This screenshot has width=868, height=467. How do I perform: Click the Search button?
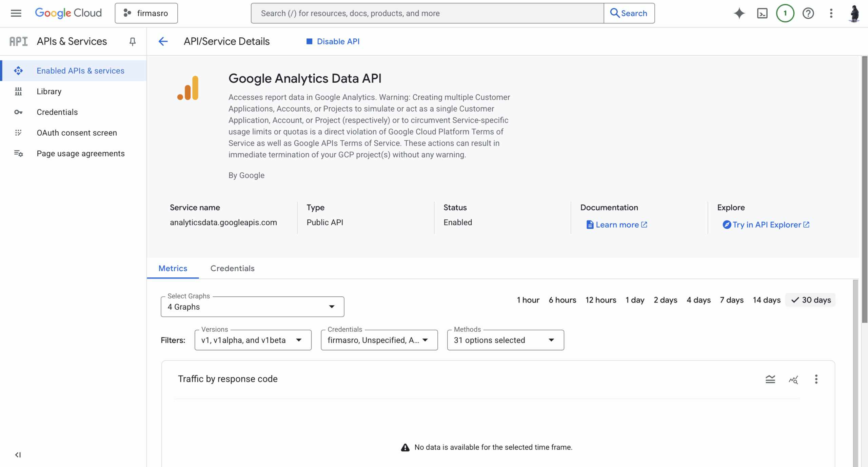click(x=629, y=13)
